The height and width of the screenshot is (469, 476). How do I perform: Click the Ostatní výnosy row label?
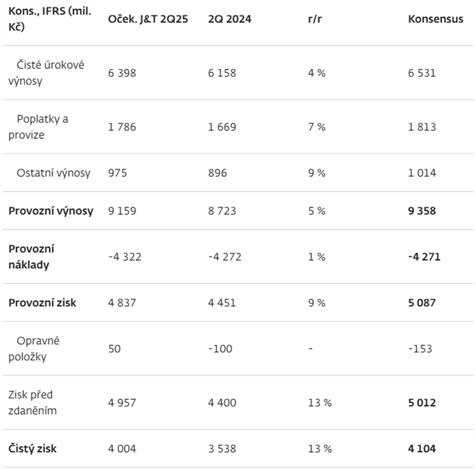point(54,172)
